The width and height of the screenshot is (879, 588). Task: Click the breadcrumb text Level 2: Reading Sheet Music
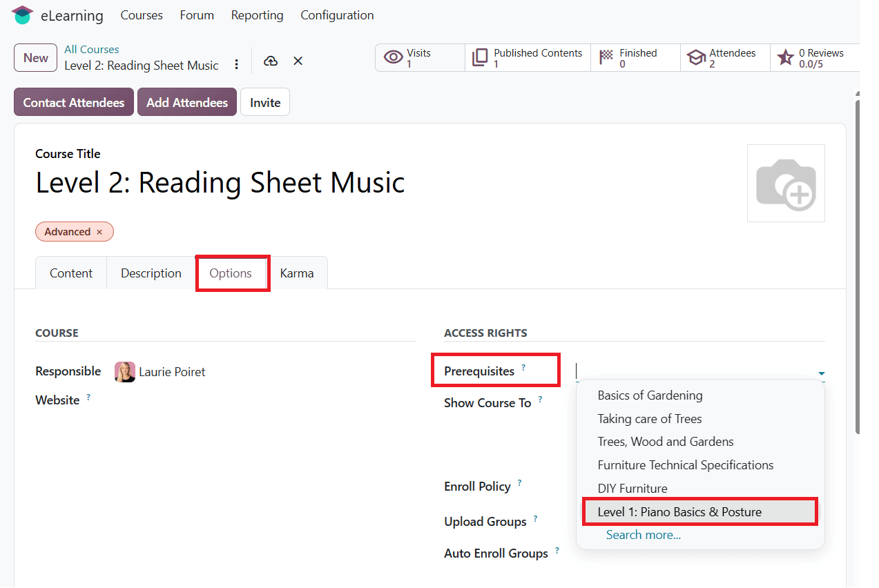pos(142,66)
